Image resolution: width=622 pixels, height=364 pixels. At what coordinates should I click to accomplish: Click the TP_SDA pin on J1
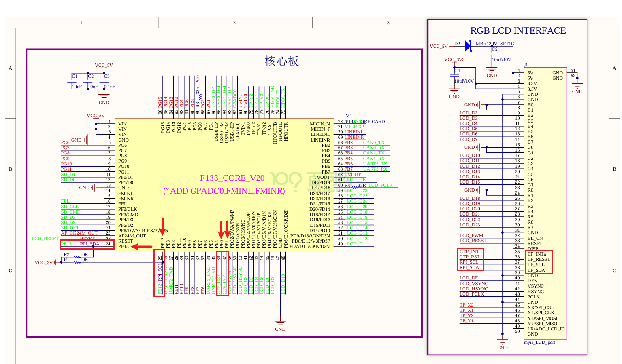tap(536, 270)
